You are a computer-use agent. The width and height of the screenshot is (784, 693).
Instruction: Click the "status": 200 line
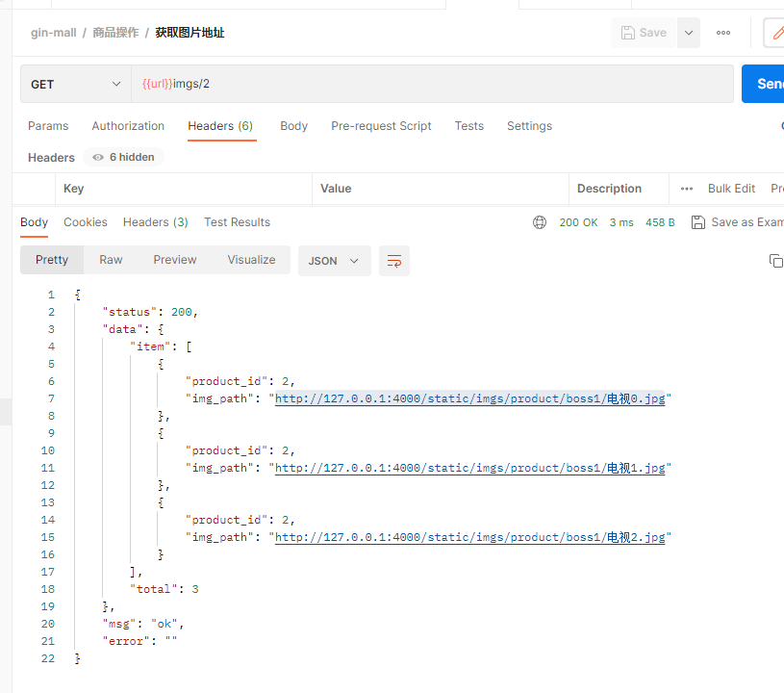pyautogui.click(x=150, y=312)
